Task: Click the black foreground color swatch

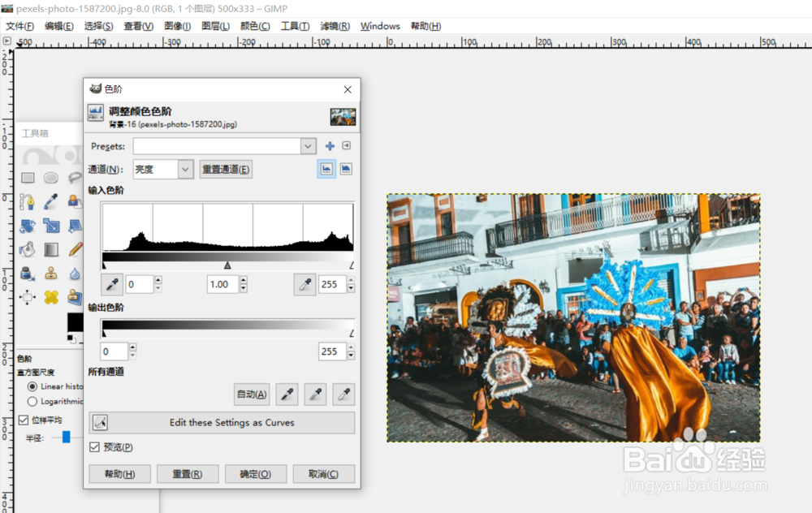Action: (75, 322)
